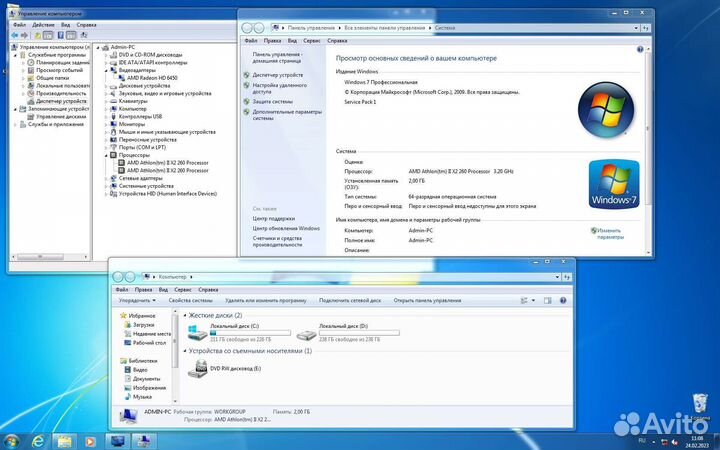Open the view options dropdown arrow in Explorer
This screenshot has width=720, height=450.
point(533,300)
